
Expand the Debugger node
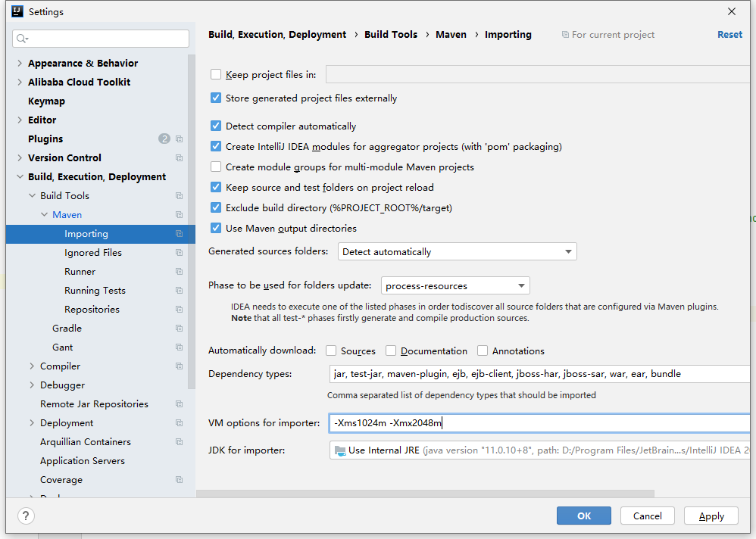point(32,385)
